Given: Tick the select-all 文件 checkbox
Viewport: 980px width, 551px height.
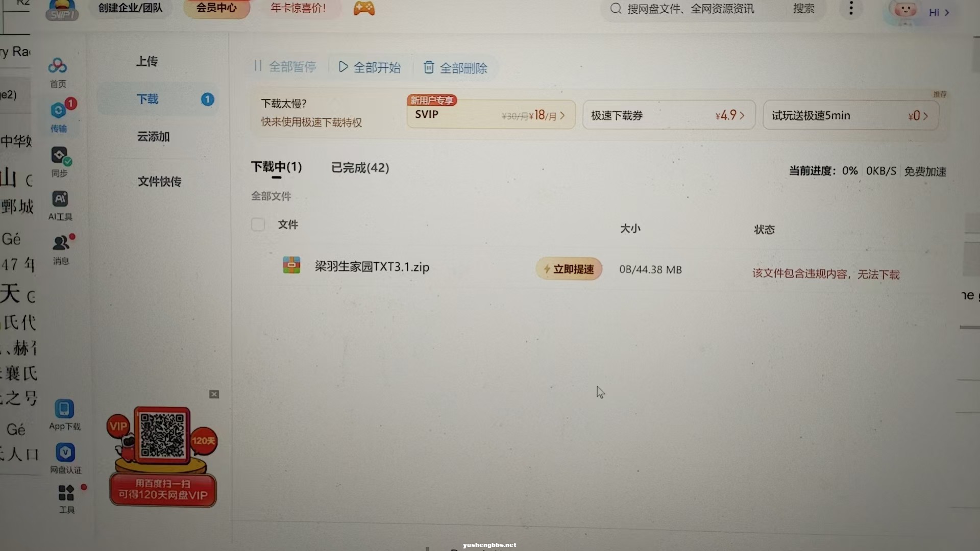Looking at the screenshot, I should click(x=258, y=224).
